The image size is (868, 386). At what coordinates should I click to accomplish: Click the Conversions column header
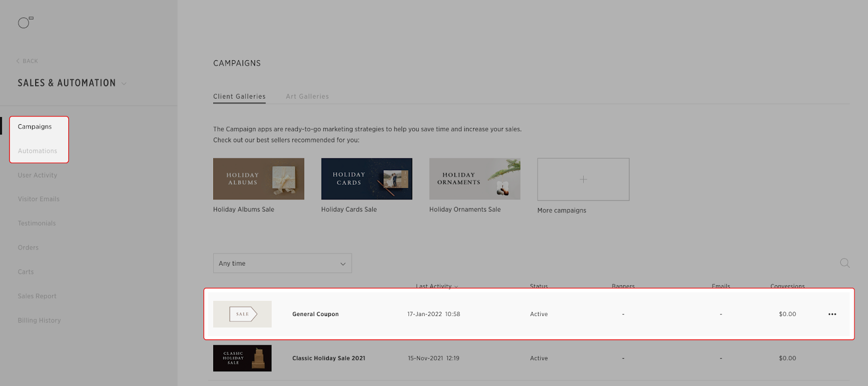[788, 286]
